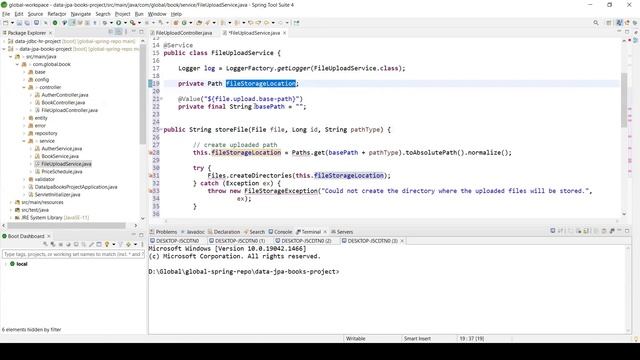Click the Package Explorer horizontal scrollbar

tap(67, 225)
